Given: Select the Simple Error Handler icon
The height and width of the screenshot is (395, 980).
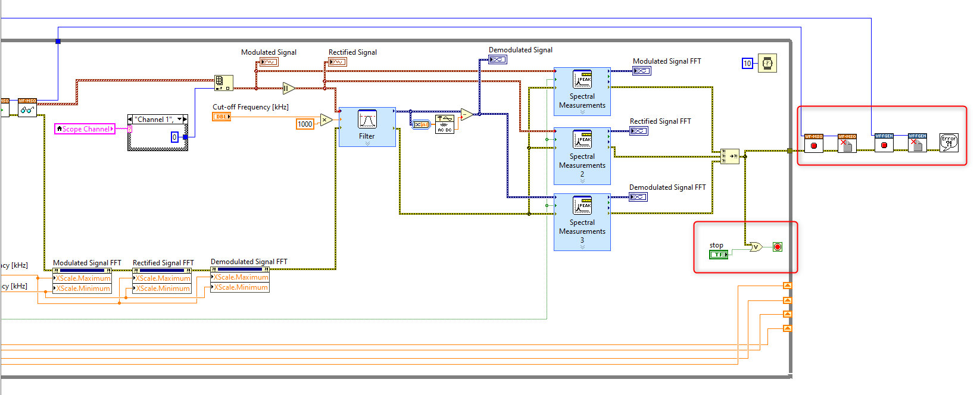Looking at the screenshot, I should [949, 143].
